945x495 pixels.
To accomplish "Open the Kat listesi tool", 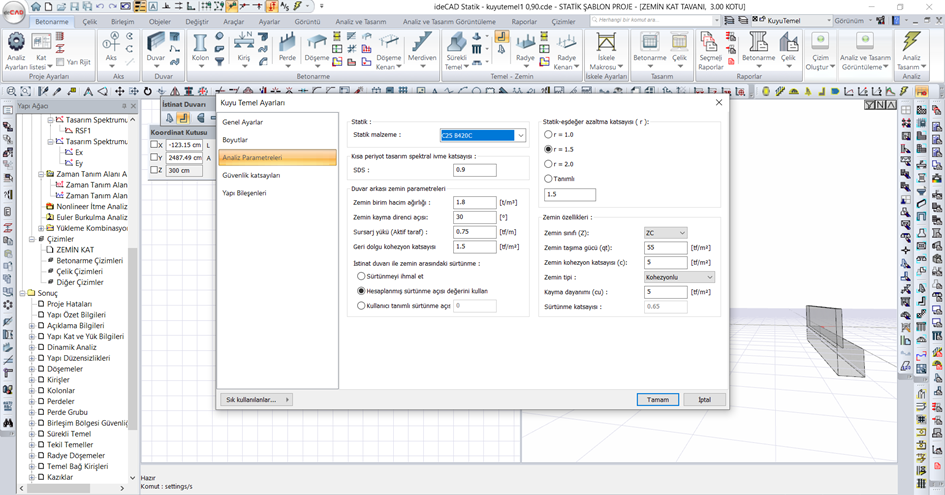I will [x=41, y=48].
